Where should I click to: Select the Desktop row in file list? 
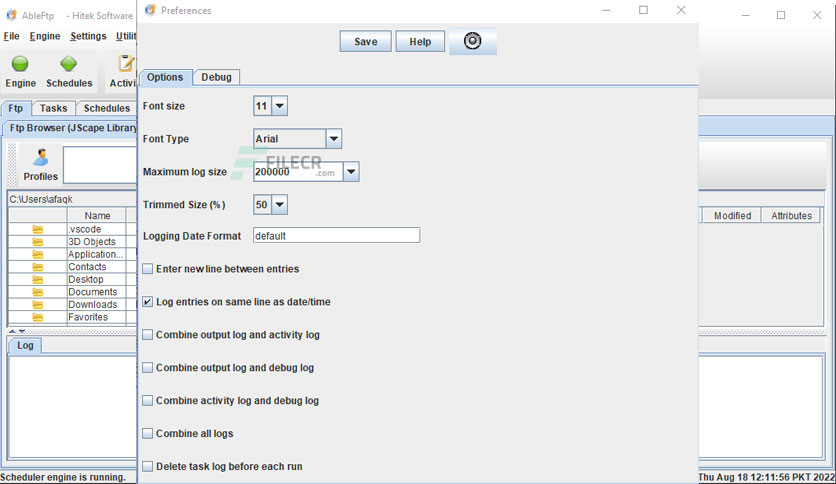coord(72,280)
